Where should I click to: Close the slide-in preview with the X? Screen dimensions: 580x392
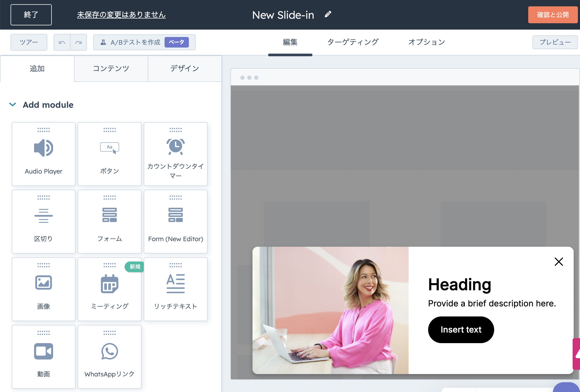[559, 262]
